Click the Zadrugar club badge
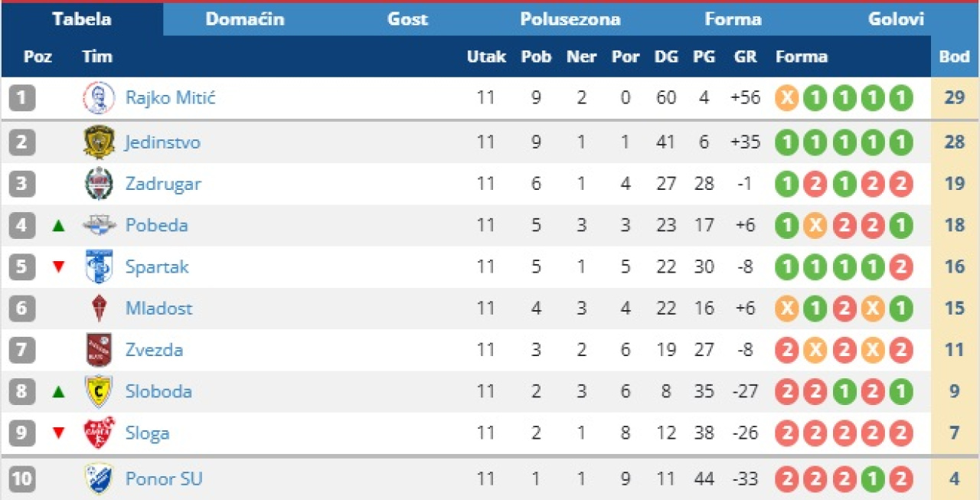980x500 pixels. tap(99, 184)
